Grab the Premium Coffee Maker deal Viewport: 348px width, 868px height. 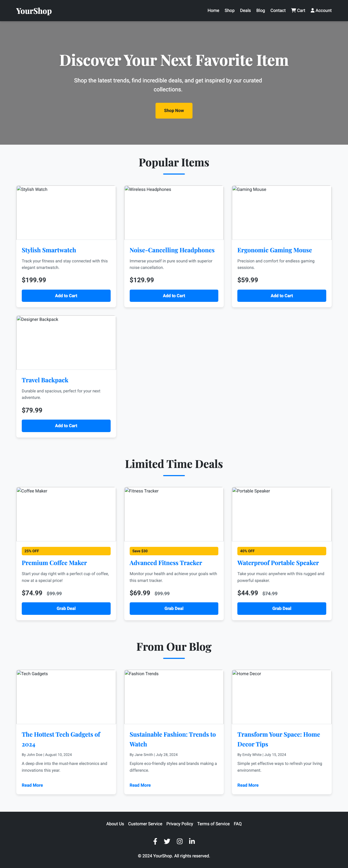(x=66, y=608)
